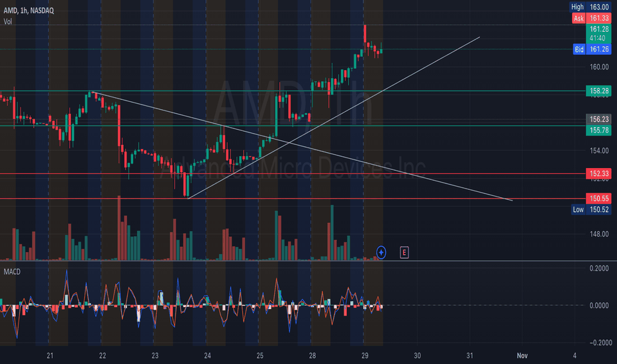Click the earnings 'E' marker icon
The image size is (617, 364).
[404, 252]
